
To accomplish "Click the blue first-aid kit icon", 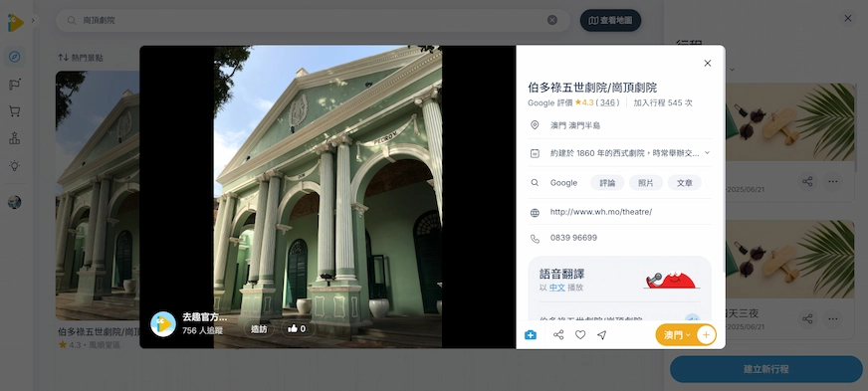I will (x=531, y=334).
